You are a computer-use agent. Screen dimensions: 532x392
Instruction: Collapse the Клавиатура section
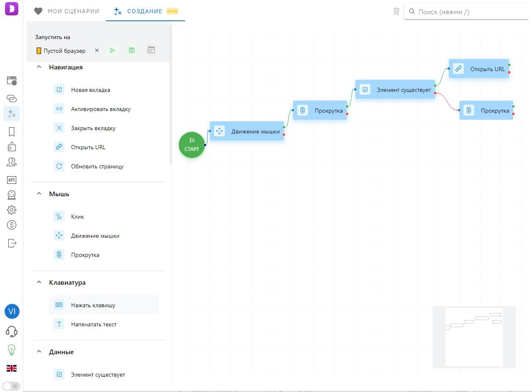coord(39,283)
